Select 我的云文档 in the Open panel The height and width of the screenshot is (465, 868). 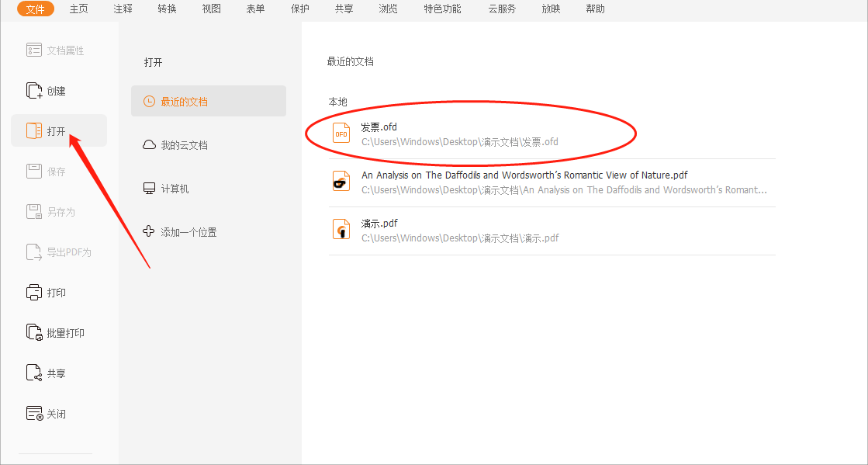coord(185,144)
